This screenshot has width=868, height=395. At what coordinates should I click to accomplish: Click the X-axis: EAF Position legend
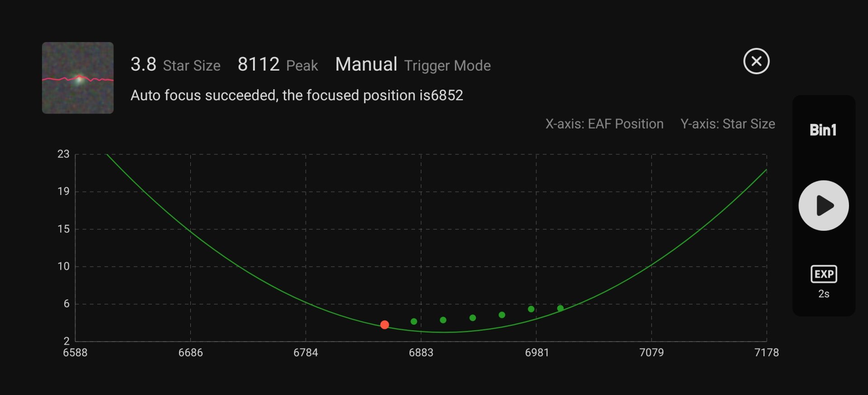604,124
